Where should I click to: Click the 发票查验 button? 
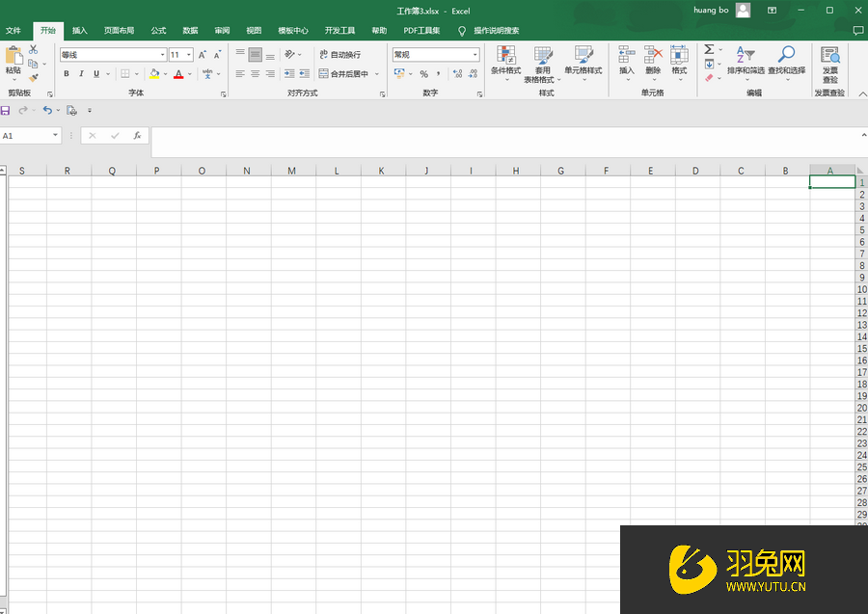click(829, 65)
